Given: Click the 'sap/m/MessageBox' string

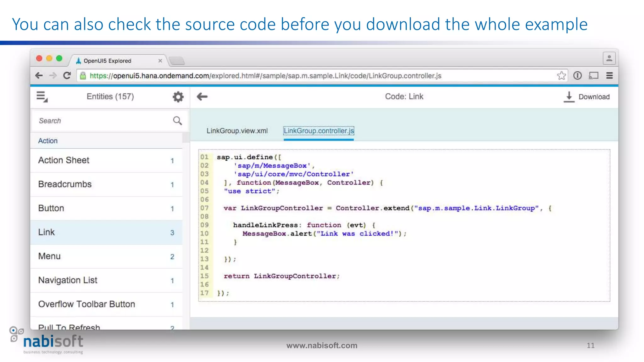Looking at the screenshot, I should pyautogui.click(x=272, y=166).
